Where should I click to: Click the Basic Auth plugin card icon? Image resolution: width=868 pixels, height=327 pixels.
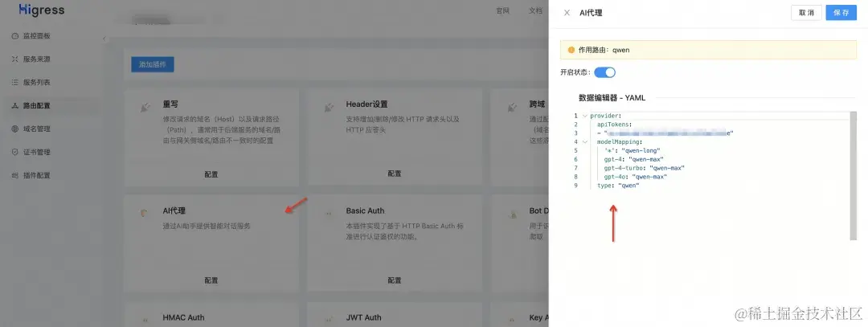click(x=328, y=213)
